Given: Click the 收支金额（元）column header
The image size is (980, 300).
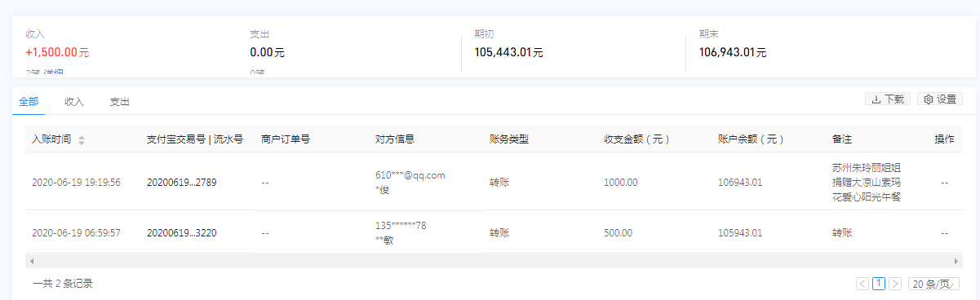Looking at the screenshot, I should coord(636,139).
